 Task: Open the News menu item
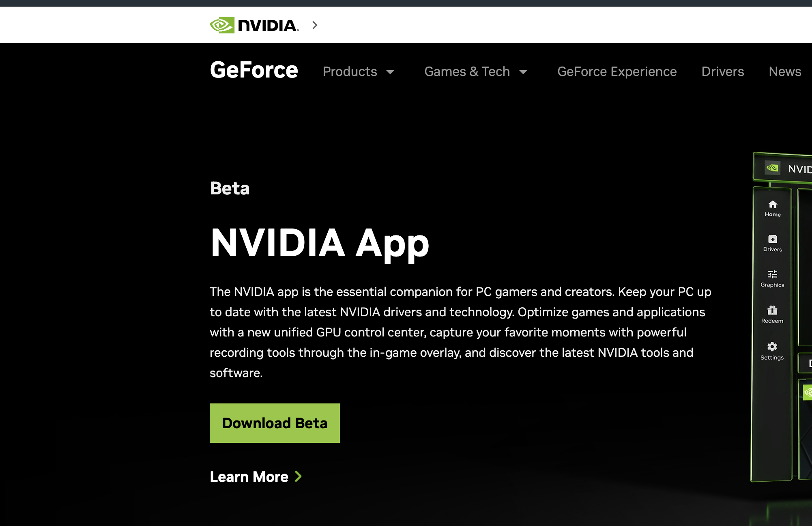coord(785,71)
